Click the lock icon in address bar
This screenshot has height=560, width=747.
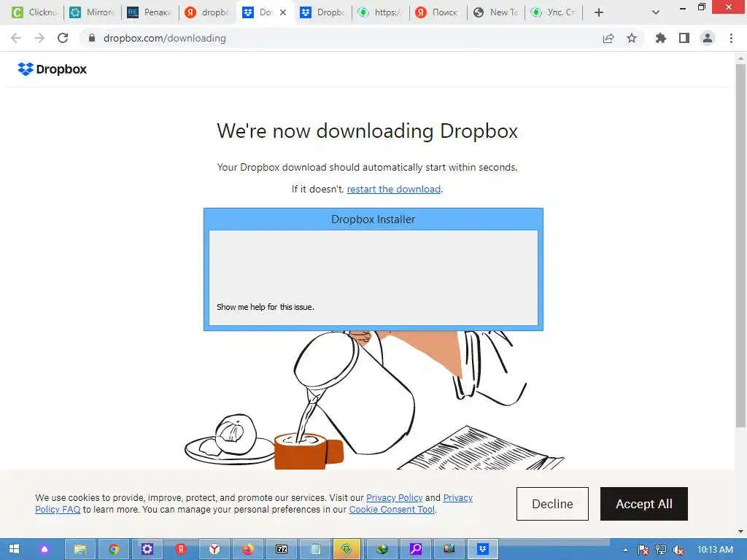point(92,38)
